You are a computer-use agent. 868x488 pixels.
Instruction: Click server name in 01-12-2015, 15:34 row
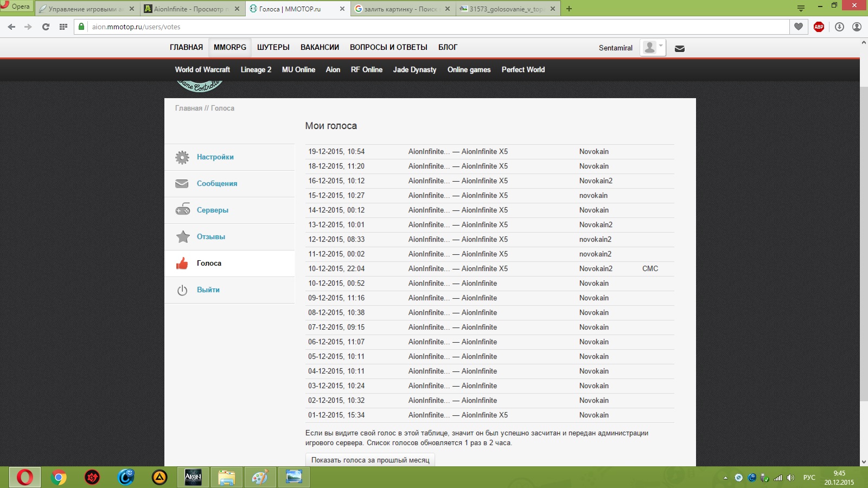[x=458, y=415]
